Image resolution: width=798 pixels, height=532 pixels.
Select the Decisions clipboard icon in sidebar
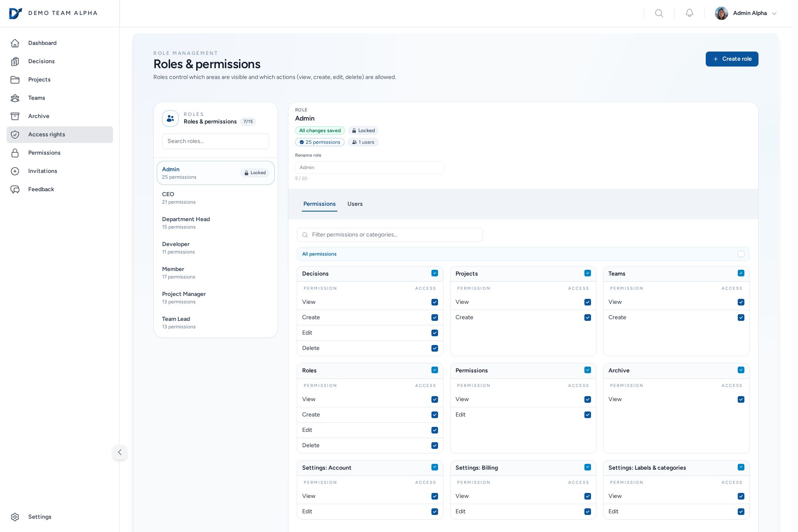[15, 62]
